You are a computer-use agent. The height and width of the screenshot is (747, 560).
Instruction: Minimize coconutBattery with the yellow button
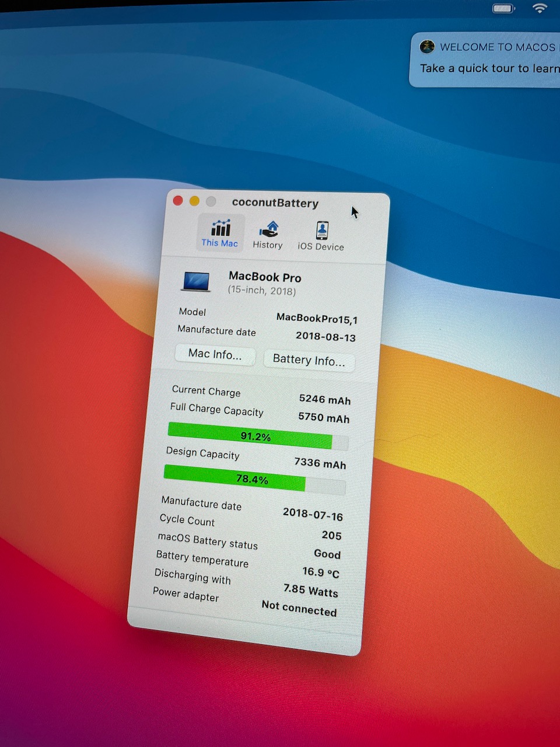click(x=195, y=201)
